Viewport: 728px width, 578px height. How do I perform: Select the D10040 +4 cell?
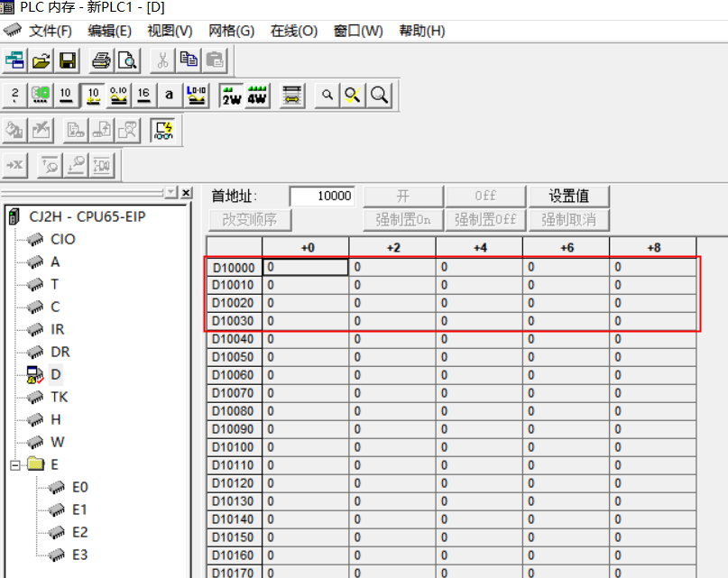478,339
